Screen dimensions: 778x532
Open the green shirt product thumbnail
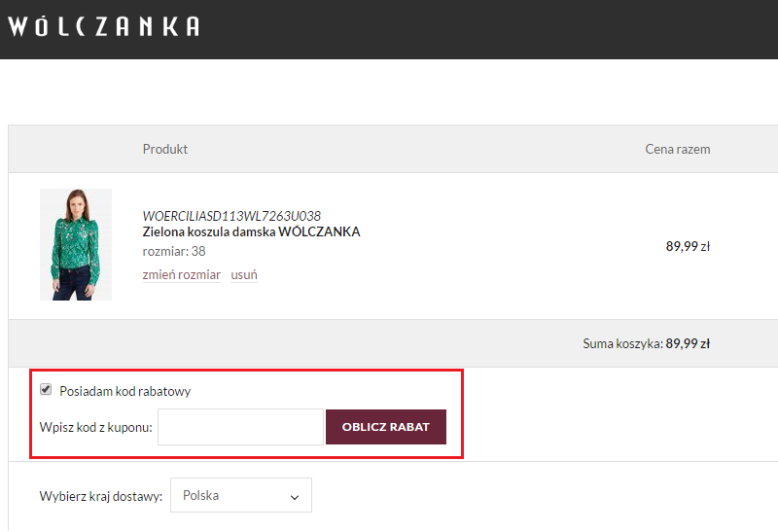pyautogui.click(x=76, y=244)
